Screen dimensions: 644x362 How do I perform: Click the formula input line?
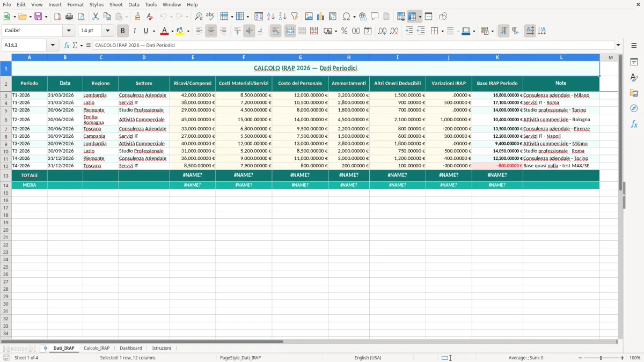354,46
